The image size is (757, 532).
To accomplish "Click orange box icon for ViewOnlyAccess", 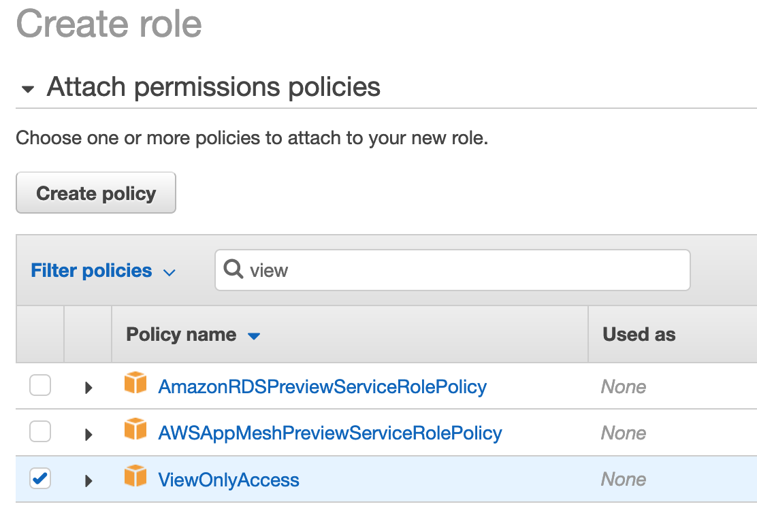I will tap(135, 476).
